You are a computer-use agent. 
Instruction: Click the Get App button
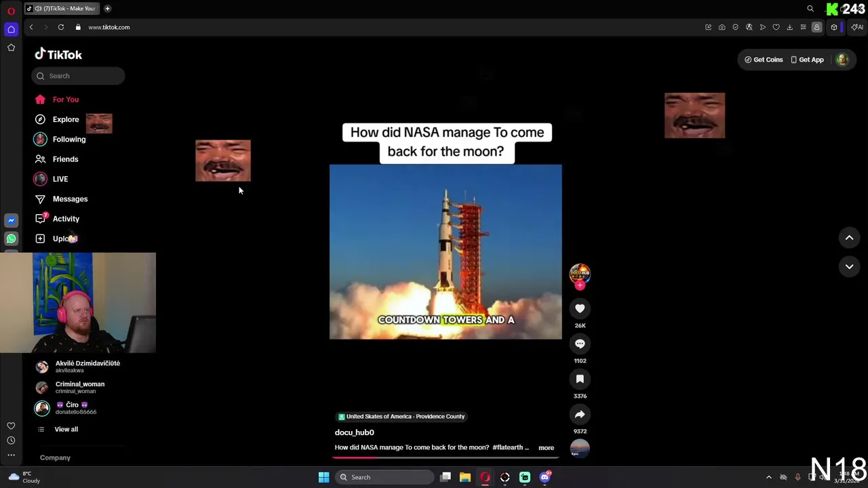tap(807, 60)
